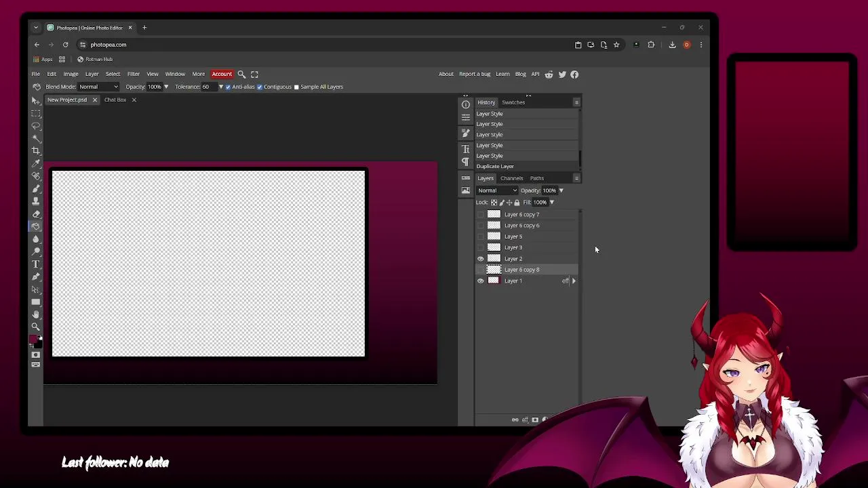
Task: Open Photopea Twitter page
Action: (562, 75)
